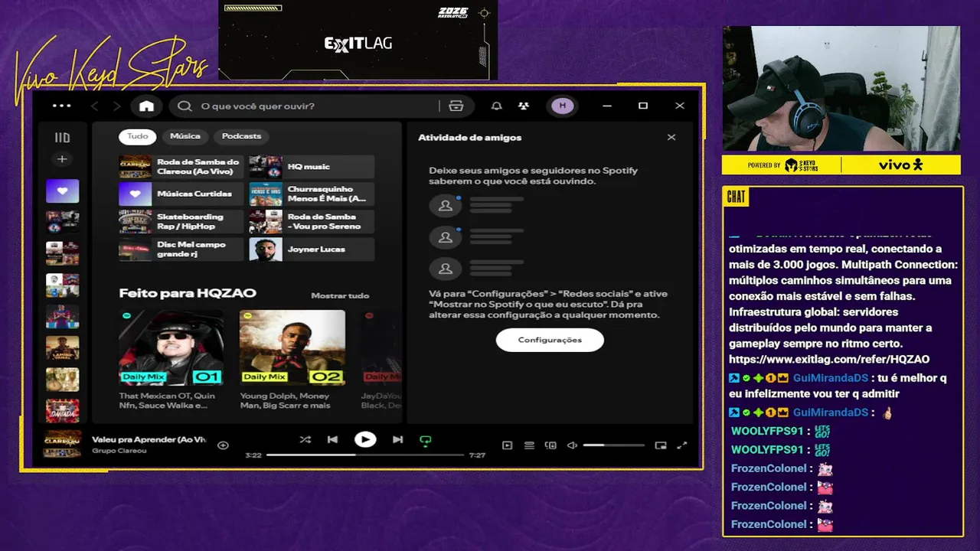Open the Now Playing view icon

point(507,445)
